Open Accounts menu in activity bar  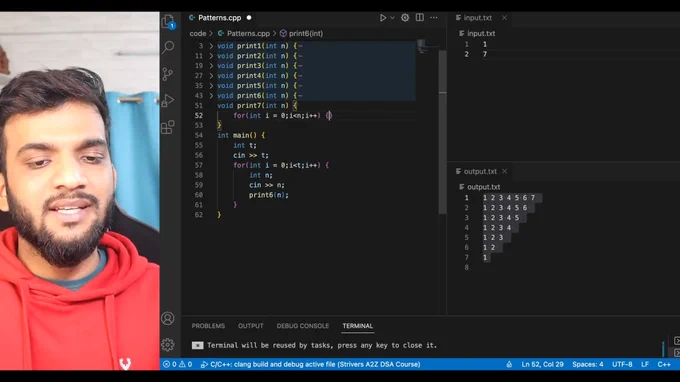pyautogui.click(x=168, y=319)
